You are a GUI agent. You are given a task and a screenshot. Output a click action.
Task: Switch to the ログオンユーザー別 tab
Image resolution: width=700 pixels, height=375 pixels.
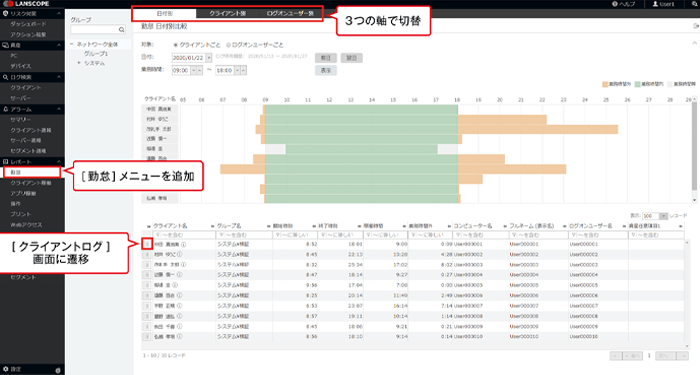point(290,13)
